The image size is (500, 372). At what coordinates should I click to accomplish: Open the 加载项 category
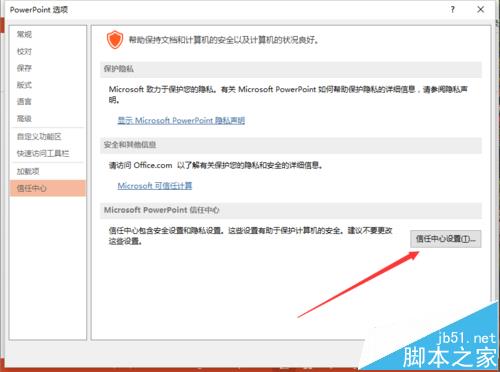click(x=28, y=171)
